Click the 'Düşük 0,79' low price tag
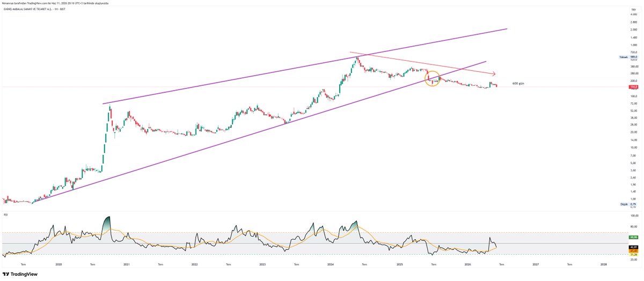 point(628,204)
